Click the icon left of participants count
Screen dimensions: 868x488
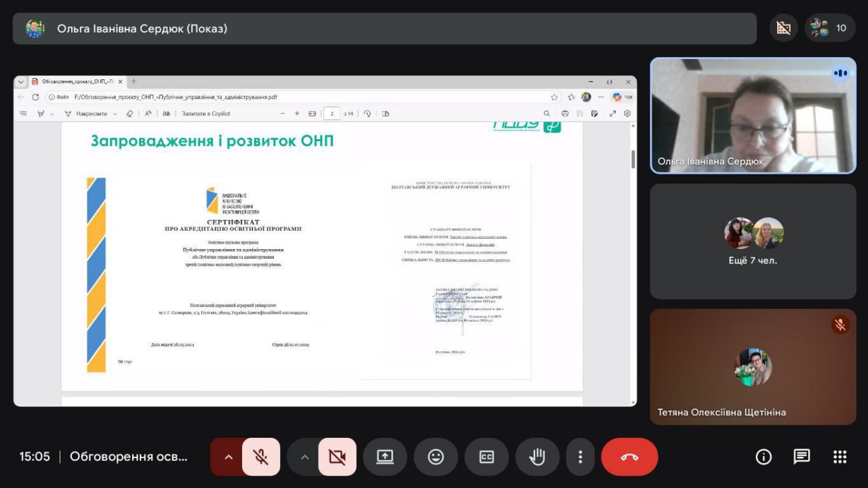pyautogui.click(x=783, y=28)
